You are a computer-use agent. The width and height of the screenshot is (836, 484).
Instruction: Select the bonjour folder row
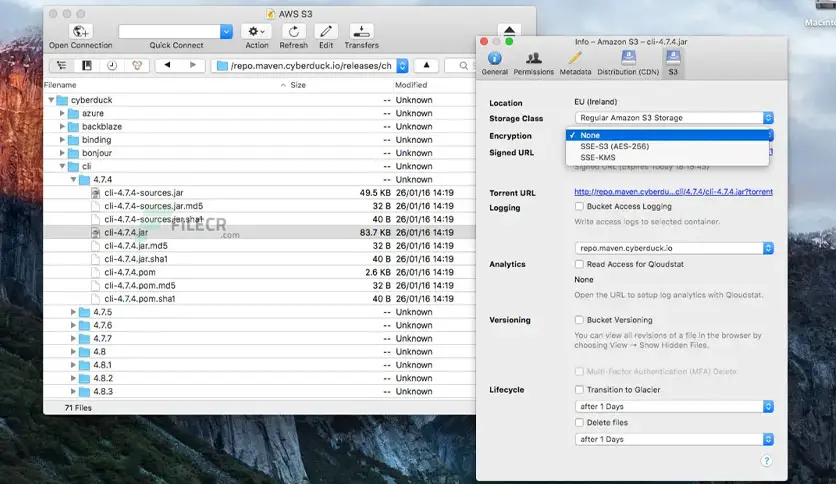tap(259, 153)
